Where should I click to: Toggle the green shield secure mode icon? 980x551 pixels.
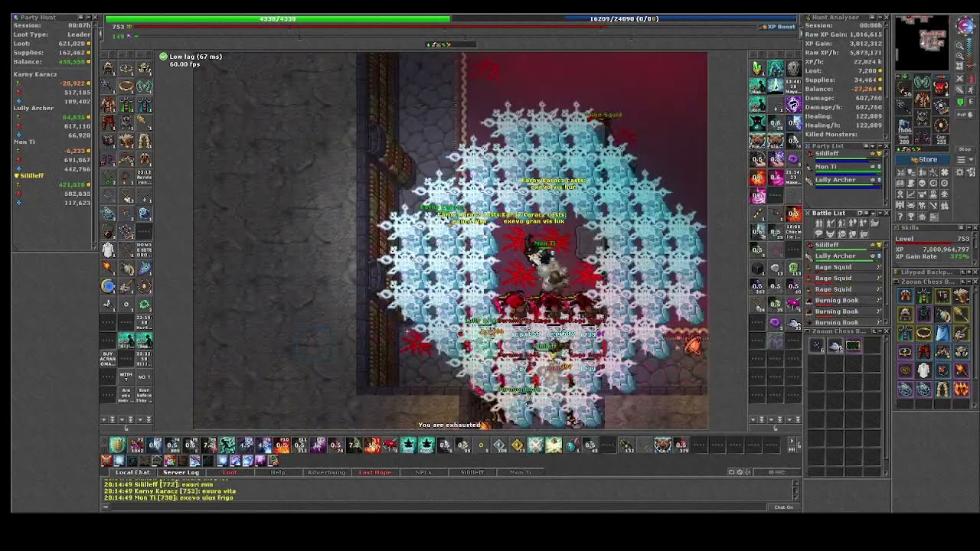[x=960, y=102]
